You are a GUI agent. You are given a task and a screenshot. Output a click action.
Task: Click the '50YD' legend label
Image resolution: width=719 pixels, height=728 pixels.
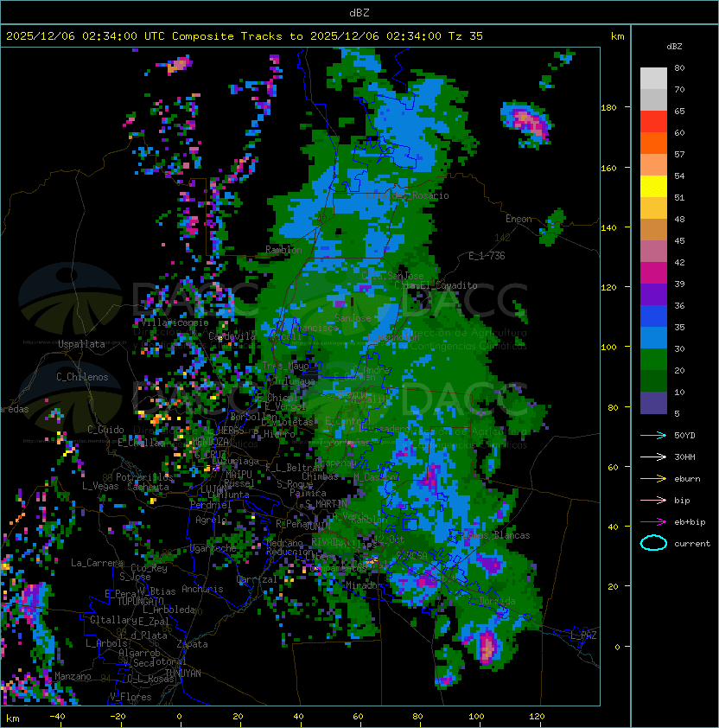(684, 436)
